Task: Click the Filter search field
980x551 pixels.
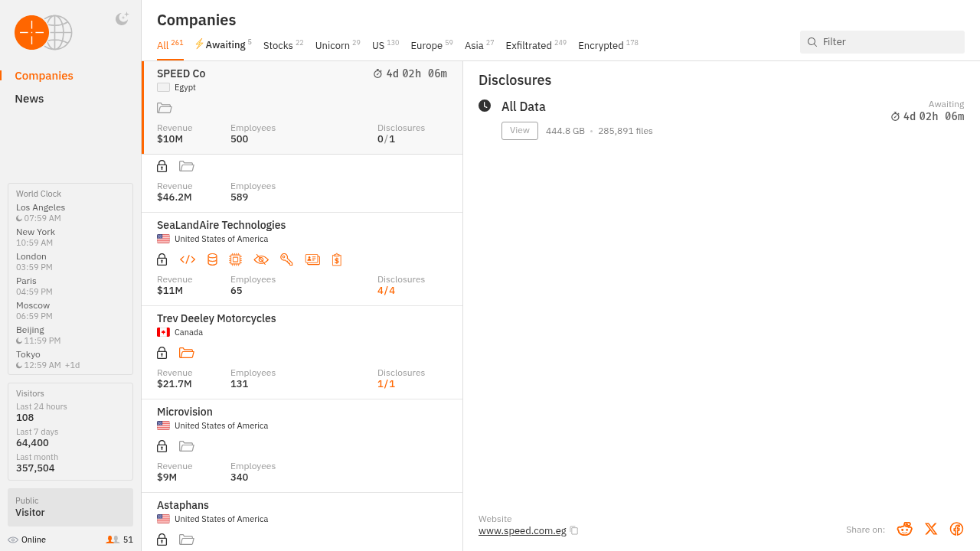Action: [x=882, y=42]
